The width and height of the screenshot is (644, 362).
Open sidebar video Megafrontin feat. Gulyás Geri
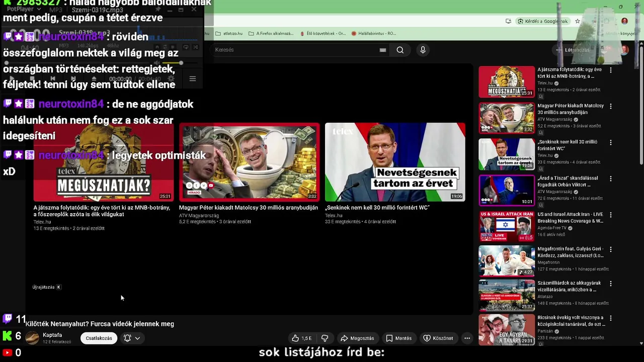(571, 252)
